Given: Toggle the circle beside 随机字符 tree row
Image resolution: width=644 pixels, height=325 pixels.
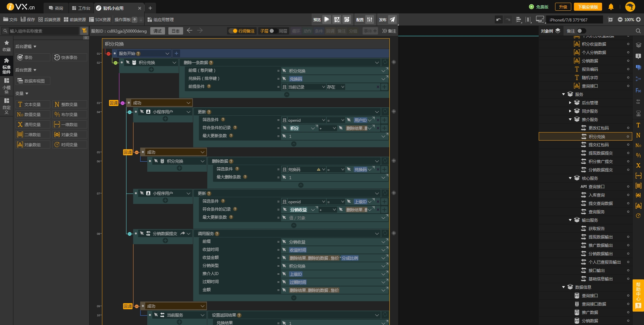Looking at the screenshot, I should (628, 77).
